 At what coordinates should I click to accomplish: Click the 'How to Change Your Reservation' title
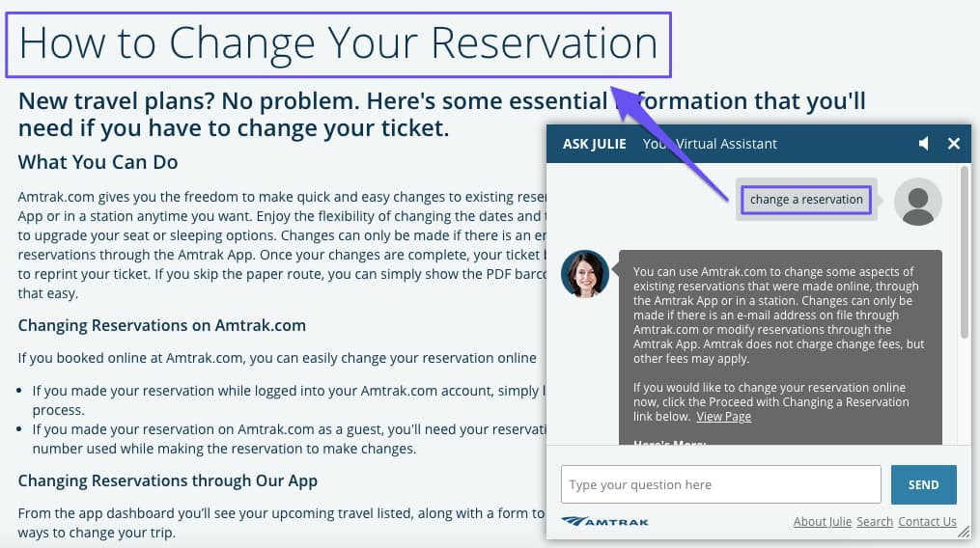338,43
